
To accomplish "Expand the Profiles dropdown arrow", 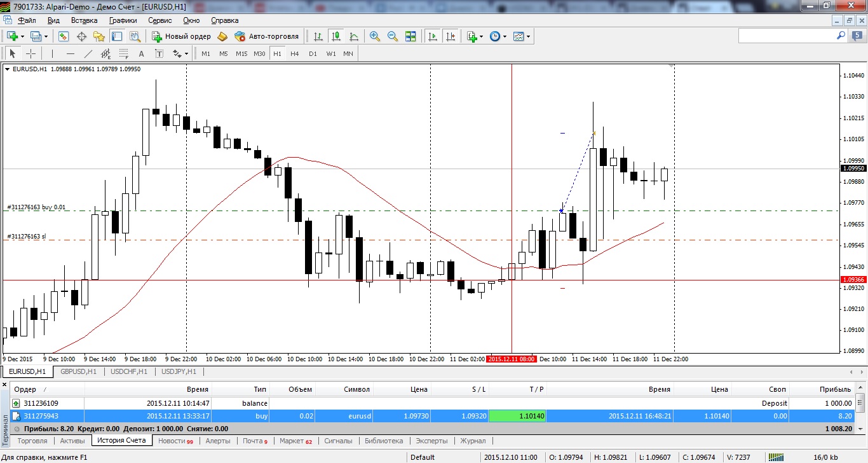I will 46,36.
